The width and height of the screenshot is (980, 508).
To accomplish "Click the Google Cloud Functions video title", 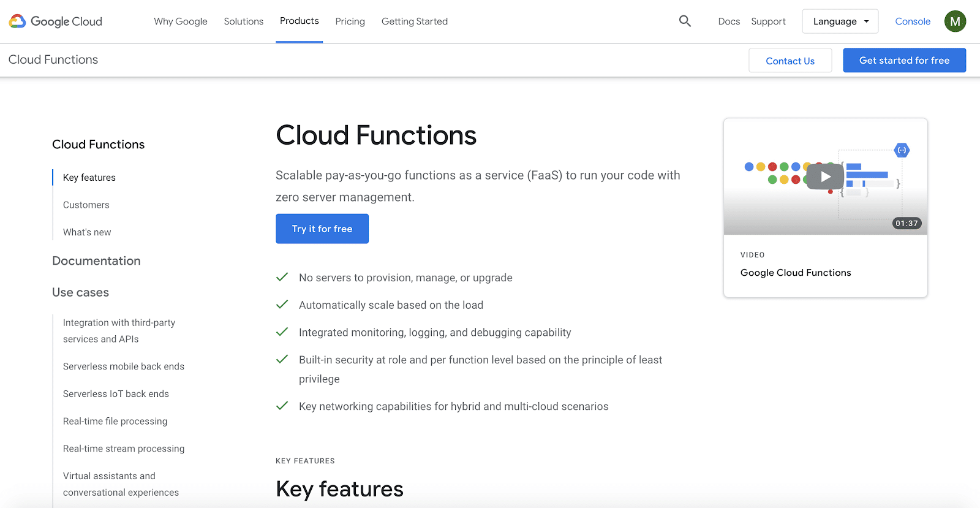I will [796, 273].
